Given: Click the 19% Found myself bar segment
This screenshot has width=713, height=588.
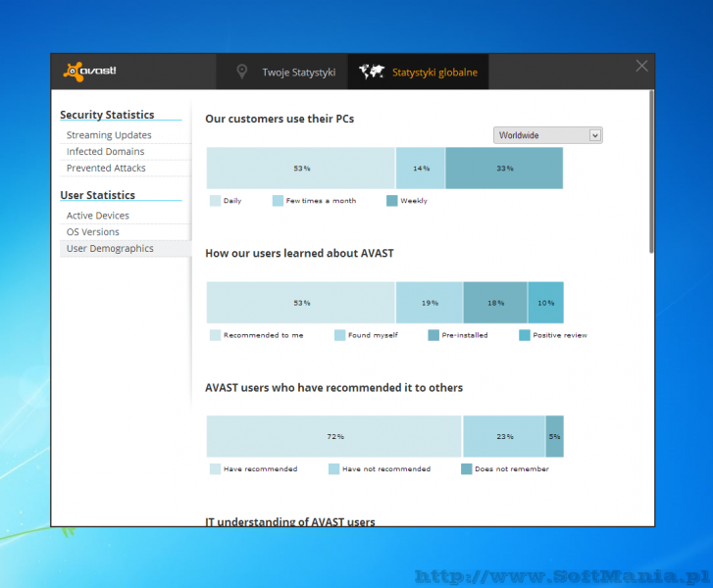Looking at the screenshot, I should tap(430, 302).
